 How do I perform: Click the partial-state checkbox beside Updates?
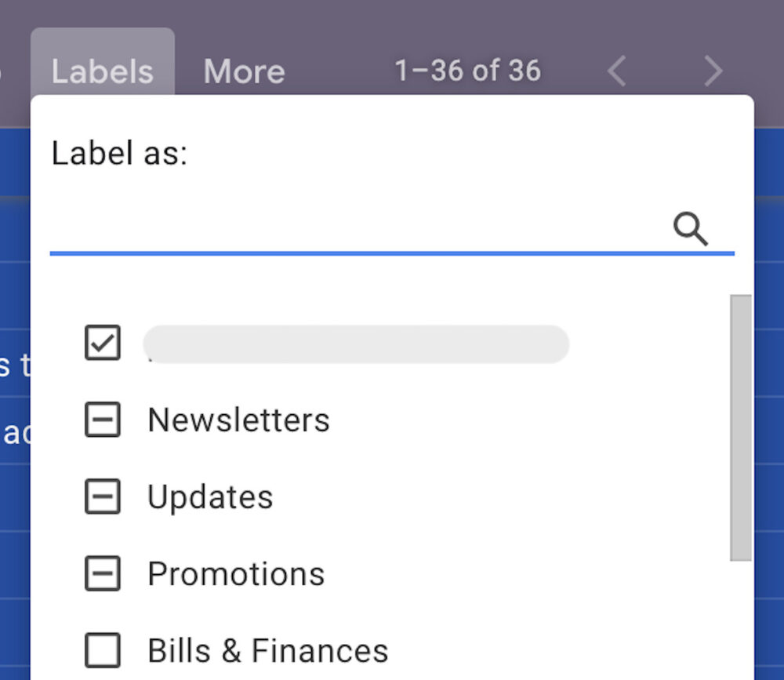102,497
